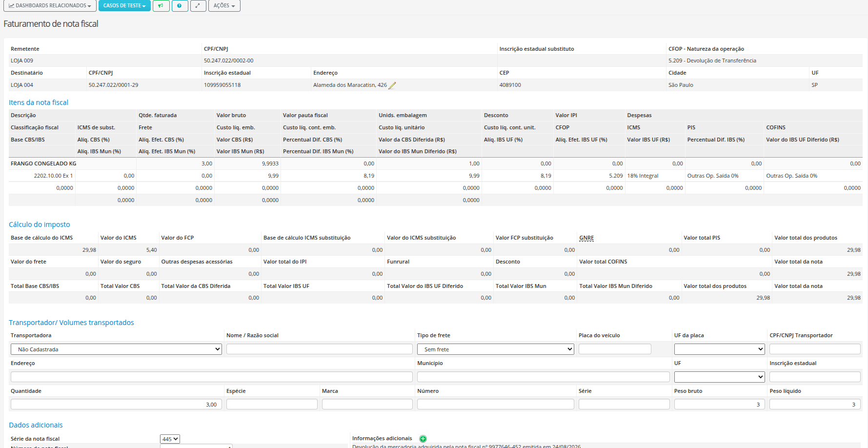Click the Dados adicionais heading
868x448 pixels.
click(x=36, y=425)
